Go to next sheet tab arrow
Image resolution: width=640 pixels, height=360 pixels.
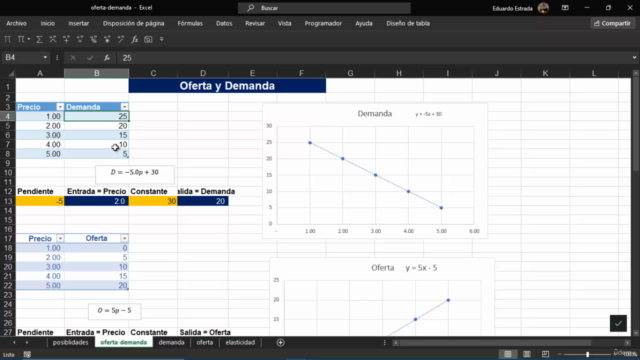tap(27, 342)
